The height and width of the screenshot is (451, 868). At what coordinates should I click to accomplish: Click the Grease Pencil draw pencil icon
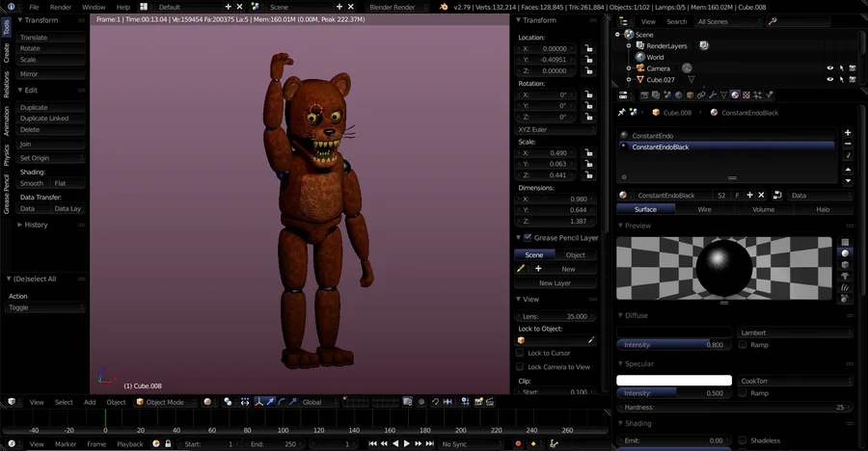pos(521,269)
